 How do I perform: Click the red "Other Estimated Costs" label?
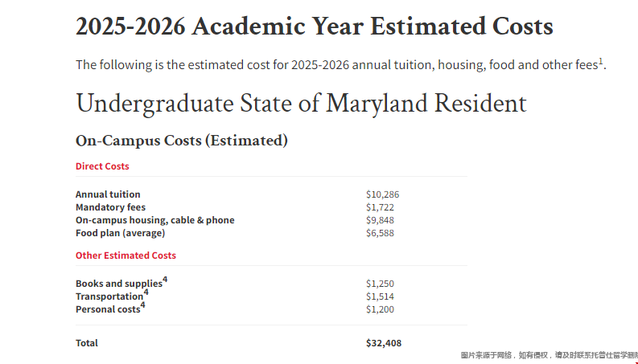tap(126, 256)
